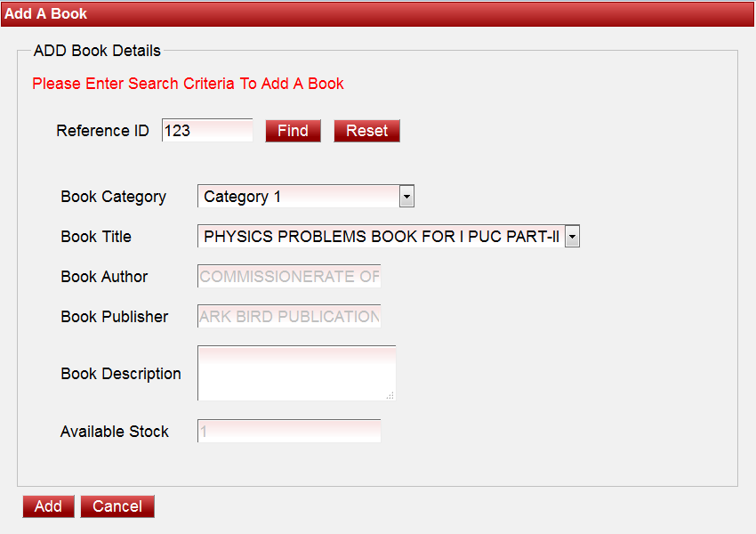The height and width of the screenshot is (534, 756).
Task: Click the Book Author text field
Action: tap(289, 277)
